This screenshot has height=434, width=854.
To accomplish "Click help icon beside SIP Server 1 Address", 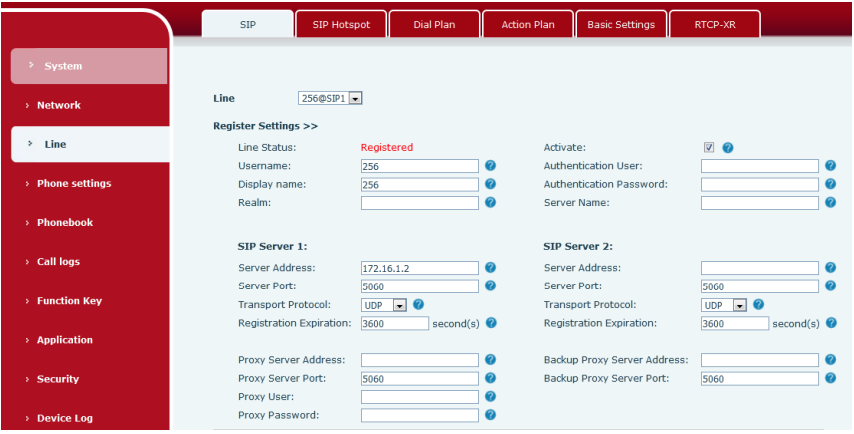I will [x=490, y=268].
